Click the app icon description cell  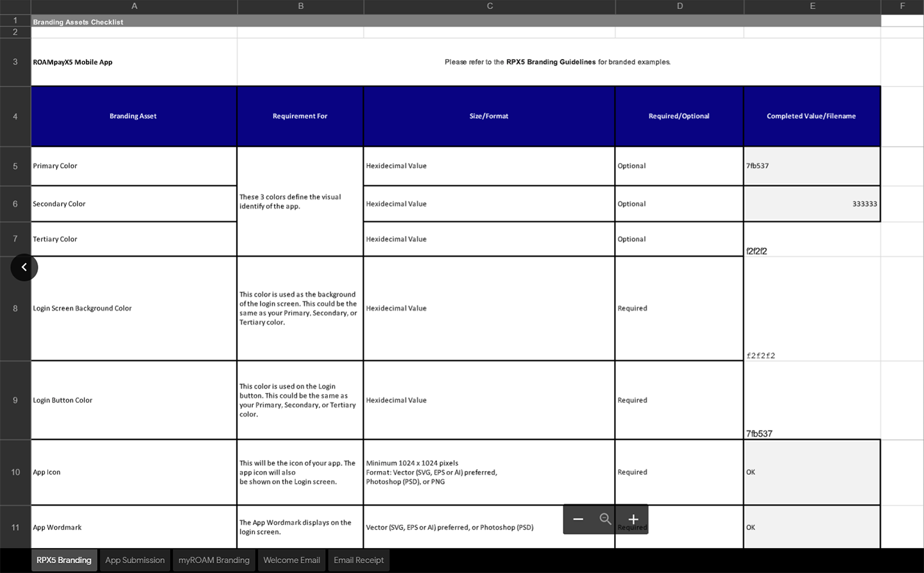pyautogui.click(x=300, y=472)
